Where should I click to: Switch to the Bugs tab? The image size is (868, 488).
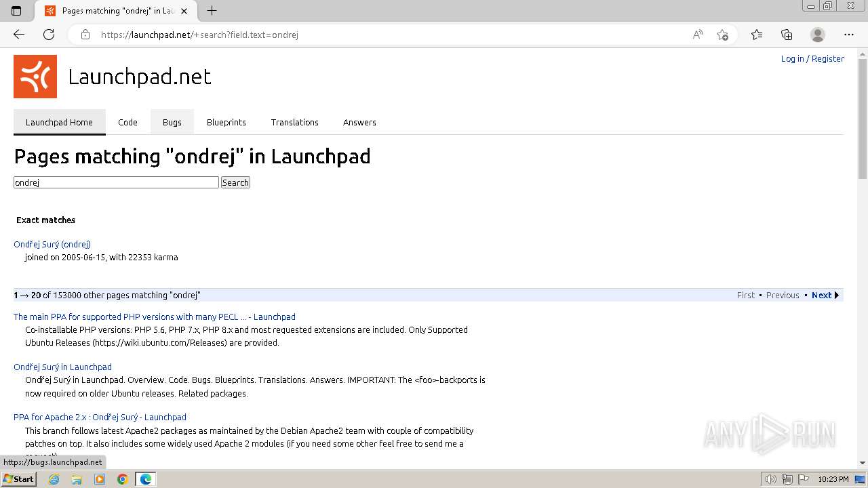click(x=172, y=123)
